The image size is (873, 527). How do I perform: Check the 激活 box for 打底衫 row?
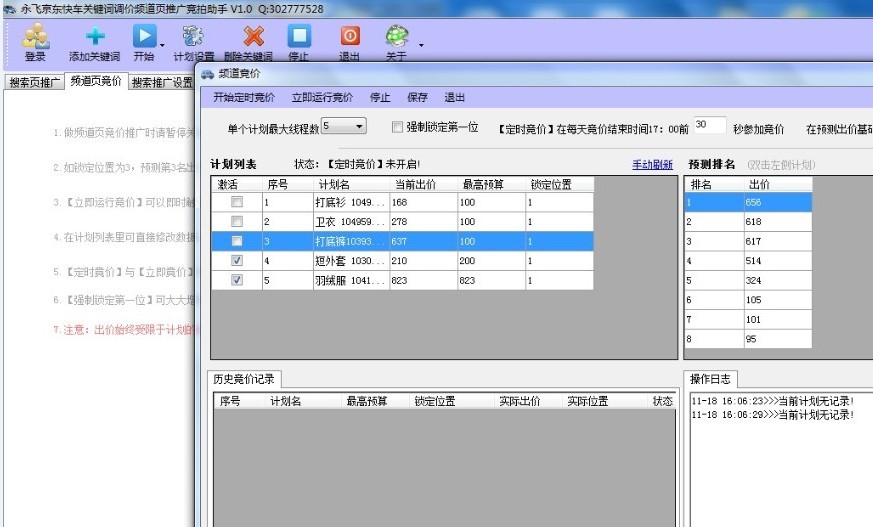[x=237, y=202]
